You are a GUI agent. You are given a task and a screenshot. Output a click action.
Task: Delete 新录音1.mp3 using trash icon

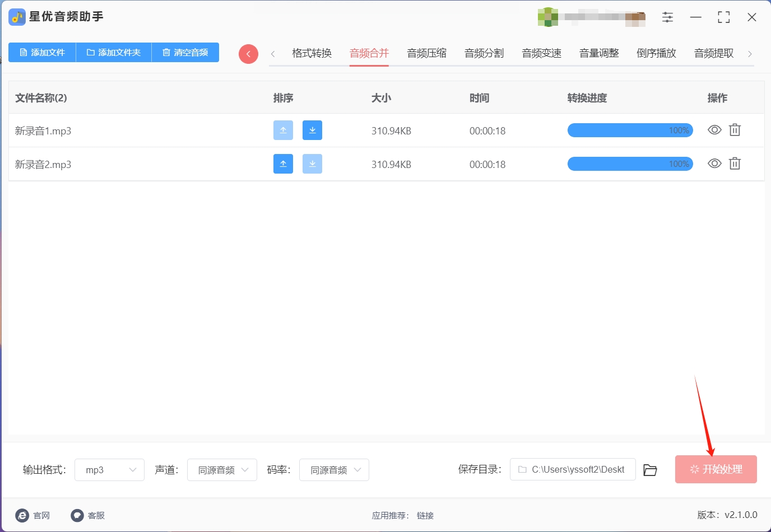735,130
